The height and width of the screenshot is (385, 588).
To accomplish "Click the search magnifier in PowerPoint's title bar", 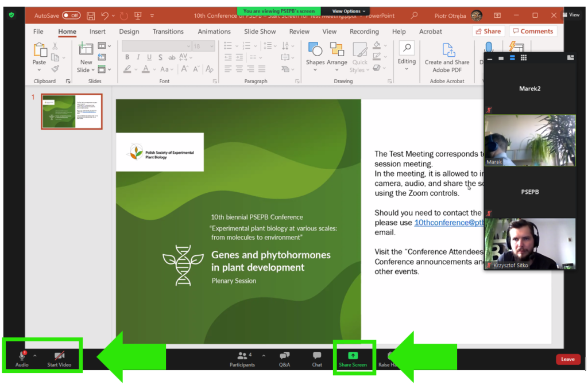I will [414, 15].
